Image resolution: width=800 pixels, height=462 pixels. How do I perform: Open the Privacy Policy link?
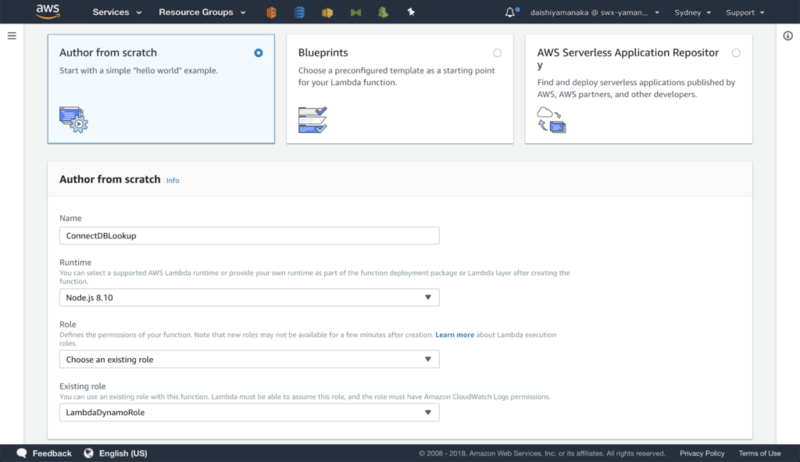pyautogui.click(x=702, y=453)
